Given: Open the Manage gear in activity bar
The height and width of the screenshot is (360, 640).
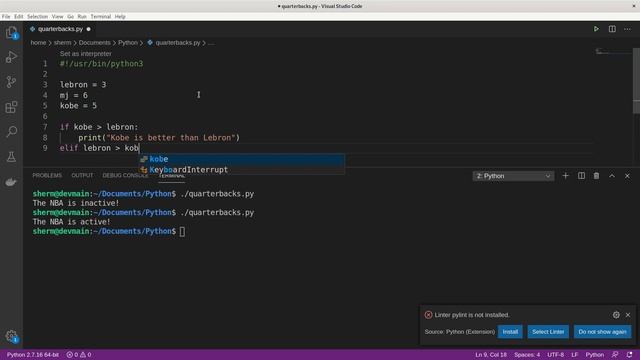Looking at the screenshot, I should (x=11, y=336).
